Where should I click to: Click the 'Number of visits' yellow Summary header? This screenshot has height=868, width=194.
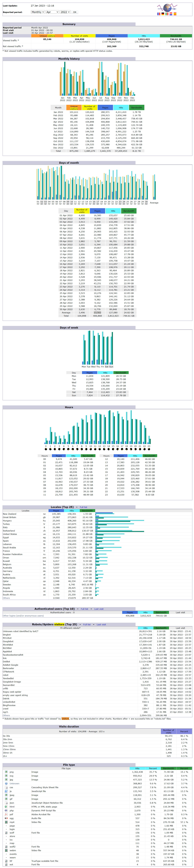click(80, 36)
